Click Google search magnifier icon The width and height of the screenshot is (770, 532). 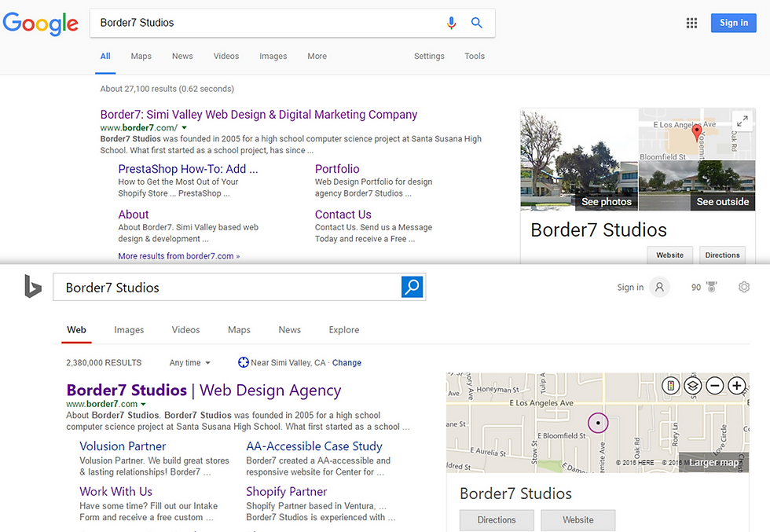point(476,23)
